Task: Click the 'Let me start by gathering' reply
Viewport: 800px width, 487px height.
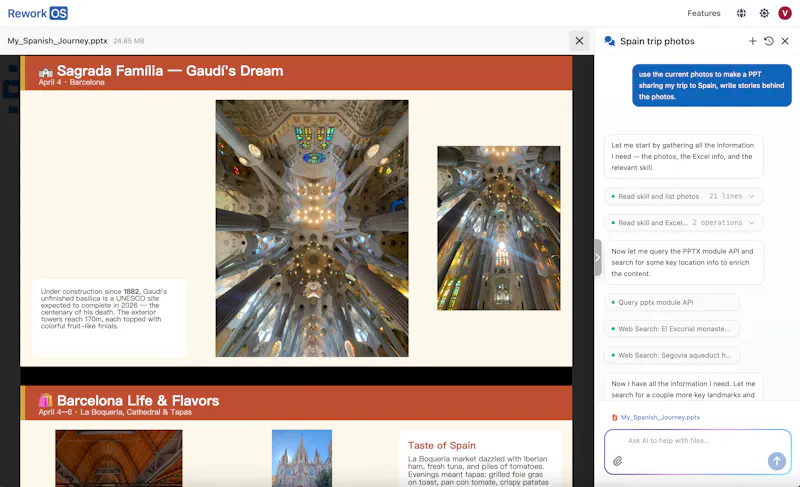Action: [x=684, y=157]
